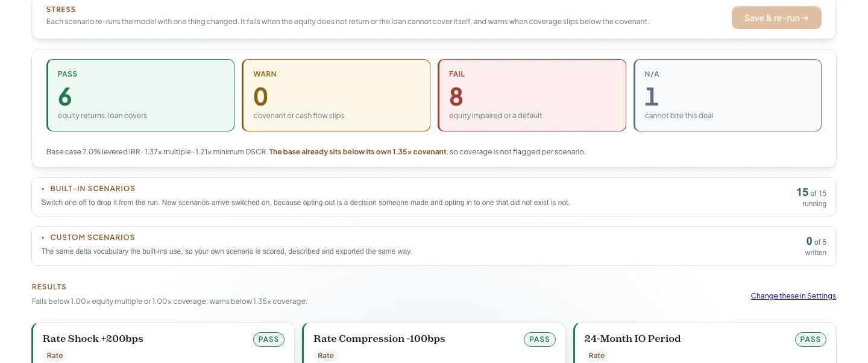Image resolution: width=868 pixels, height=363 pixels.
Task: Click the Rate Compression -100bps scenario title
Action: pos(379,339)
